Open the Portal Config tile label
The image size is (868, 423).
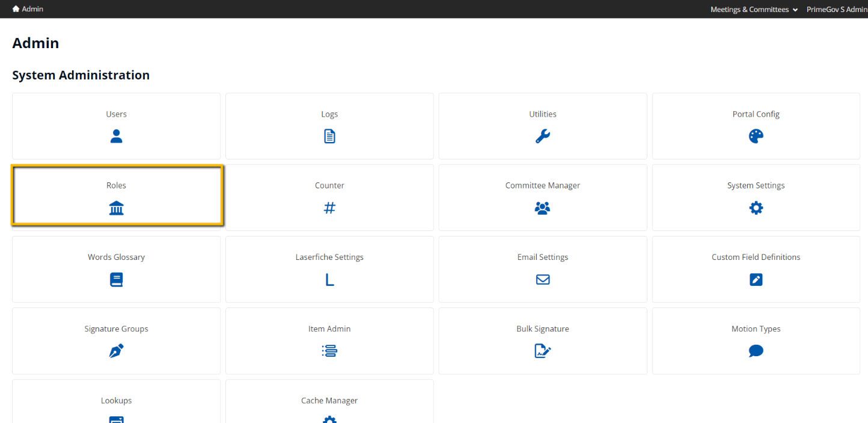click(x=756, y=114)
